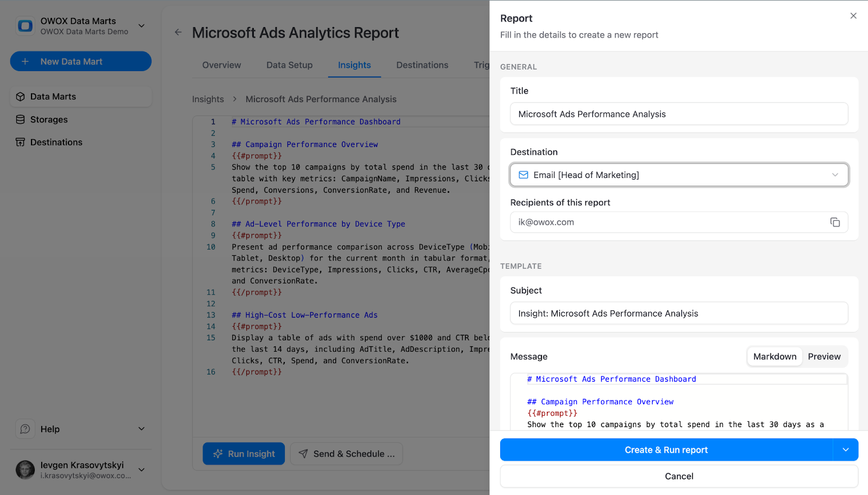This screenshot has height=495, width=868.
Task: Expand the Help section
Action: [141, 429]
